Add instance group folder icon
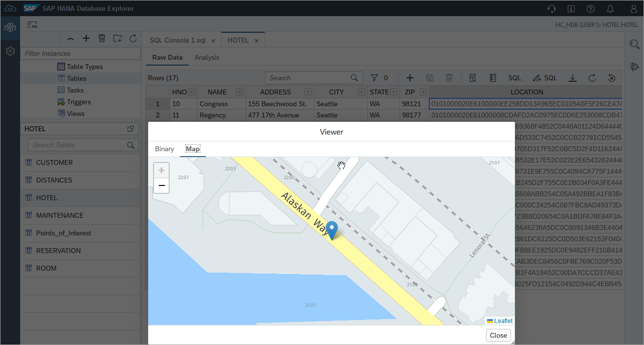 click(x=117, y=38)
